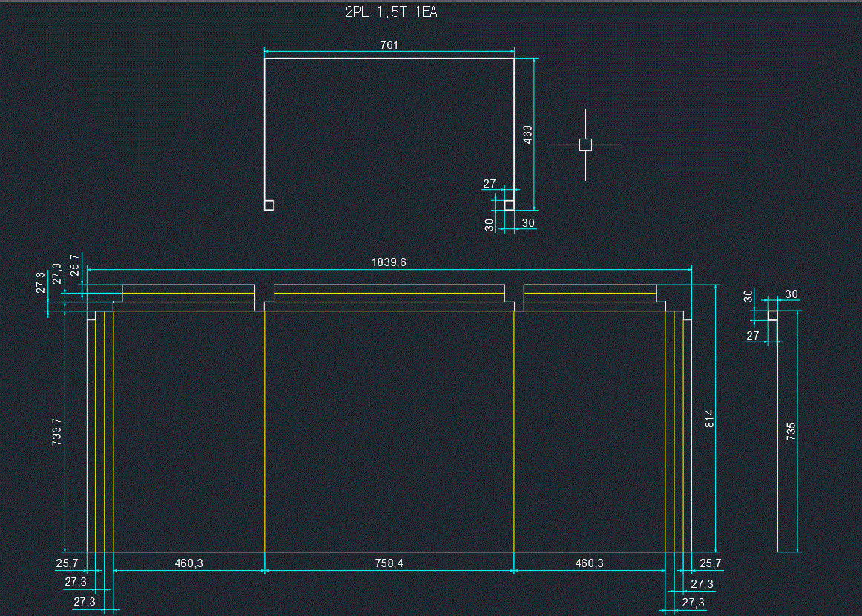This screenshot has width=862, height=616.
Task: Select the title text "2PL 1.5T 1EA"
Action: [x=391, y=13]
